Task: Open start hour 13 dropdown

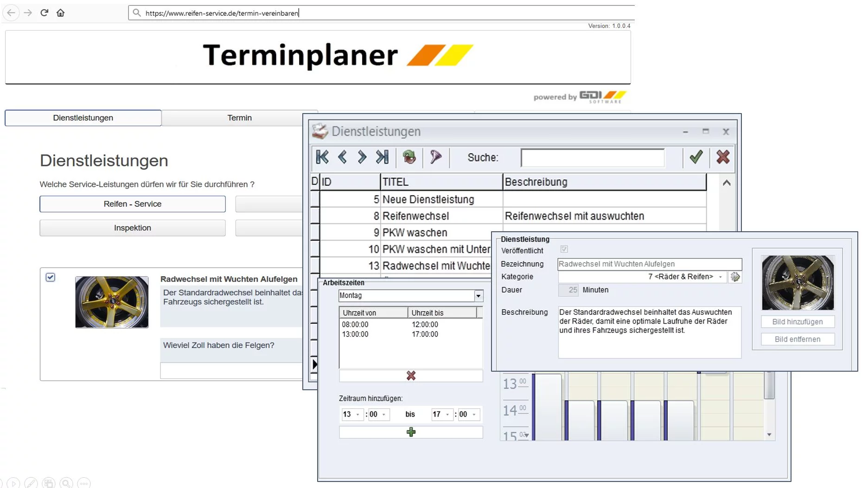Action: [x=357, y=414]
